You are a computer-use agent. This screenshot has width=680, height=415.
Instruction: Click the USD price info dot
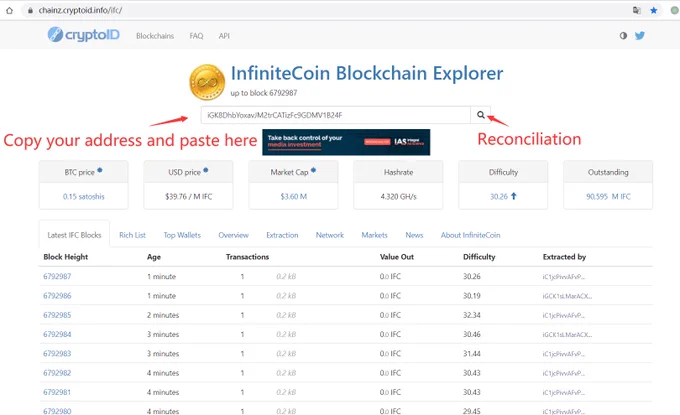(206, 170)
